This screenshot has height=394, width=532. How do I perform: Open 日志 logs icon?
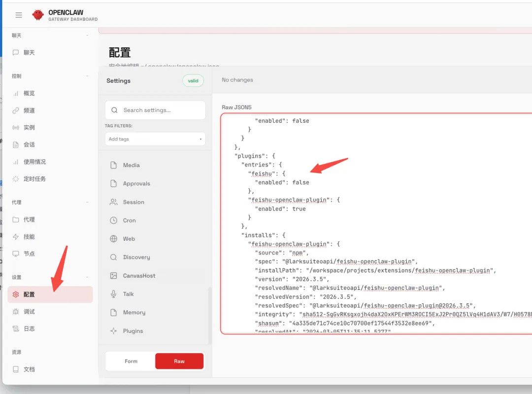tap(16, 329)
